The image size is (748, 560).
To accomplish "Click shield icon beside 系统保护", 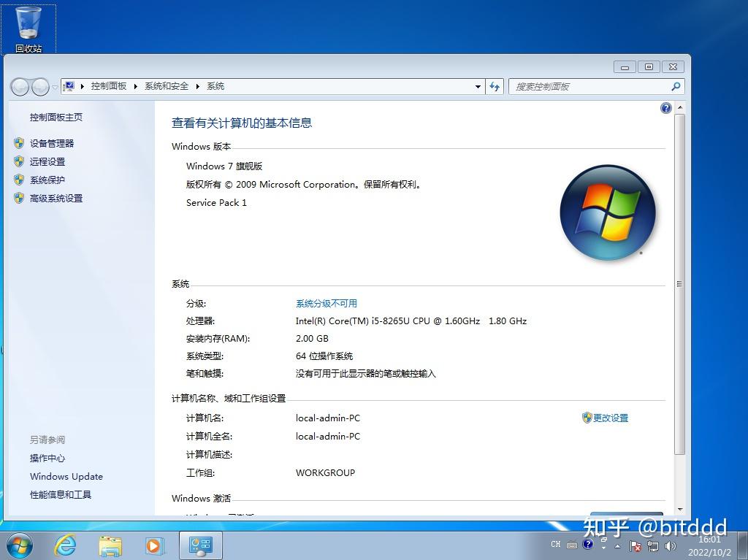I will [x=19, y=180].
